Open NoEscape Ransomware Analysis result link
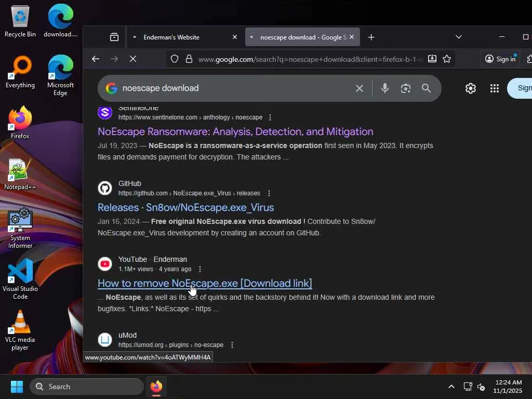This screenshot has width=532, height=399. [235, 131]
